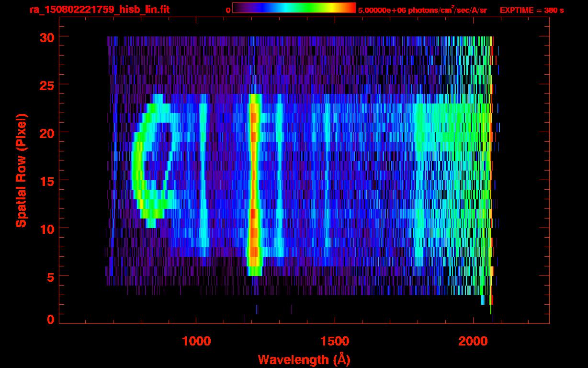Screen dimensions: 588x368
Task: Click the 1000 wavelength tick label
Action: tap(196, 341)
